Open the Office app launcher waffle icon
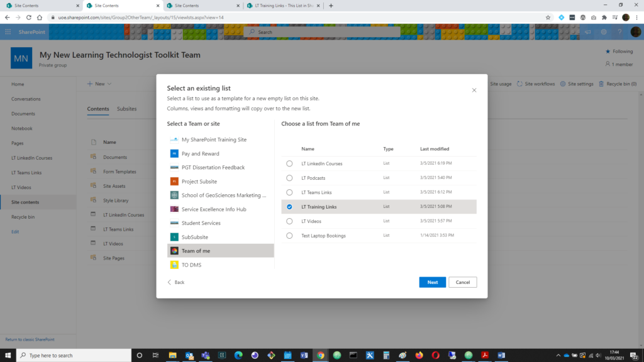 [9, 31]
